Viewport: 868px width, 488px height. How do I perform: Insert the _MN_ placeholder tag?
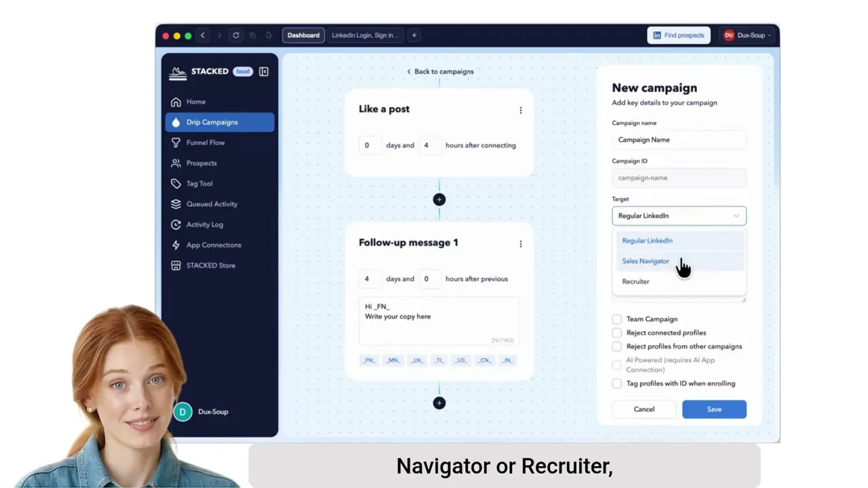[x=393, y=361]
